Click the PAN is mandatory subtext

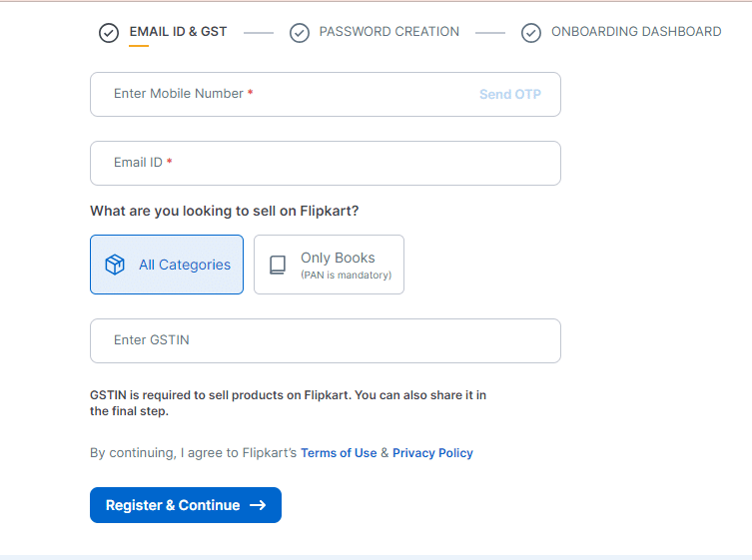pyautogui.click(x=347, y=276)
